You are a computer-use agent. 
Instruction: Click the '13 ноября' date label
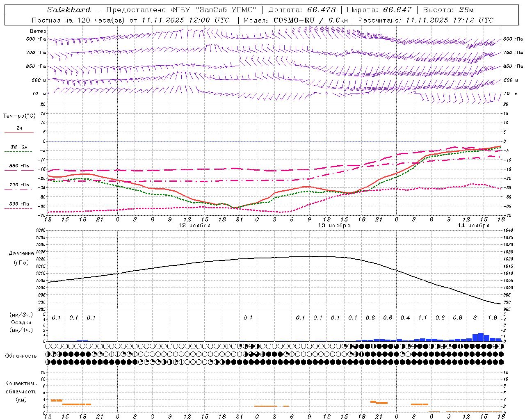click(334, 226)
